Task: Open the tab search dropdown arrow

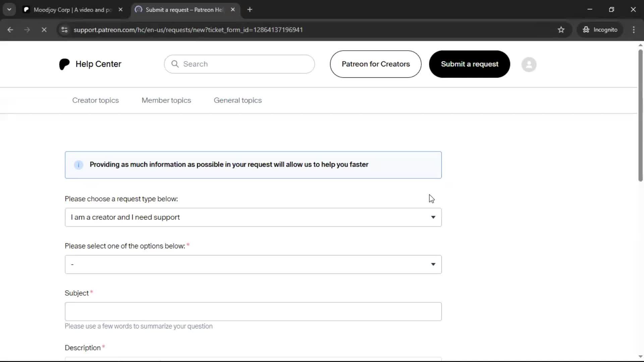Action: point(9,10)
